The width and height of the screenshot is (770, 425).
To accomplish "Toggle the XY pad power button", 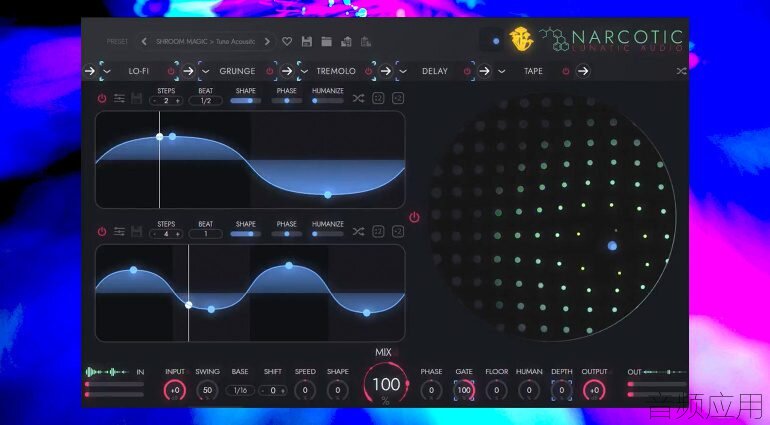I will pyautogui.click(x=414, y=217).
